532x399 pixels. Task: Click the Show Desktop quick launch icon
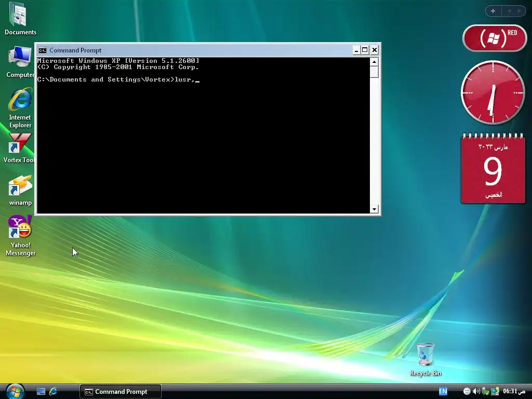41,392
